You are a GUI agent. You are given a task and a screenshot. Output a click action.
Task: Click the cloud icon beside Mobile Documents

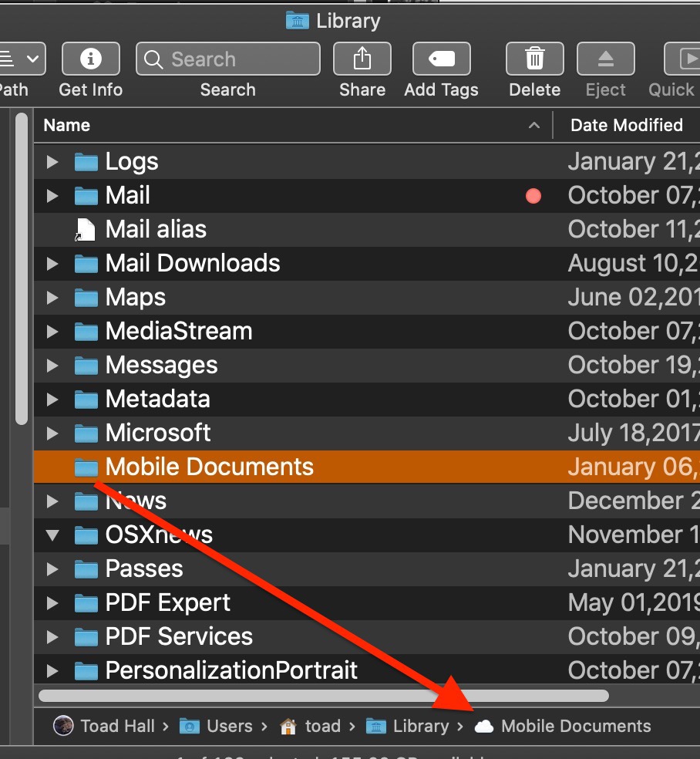tap(482, 726)
